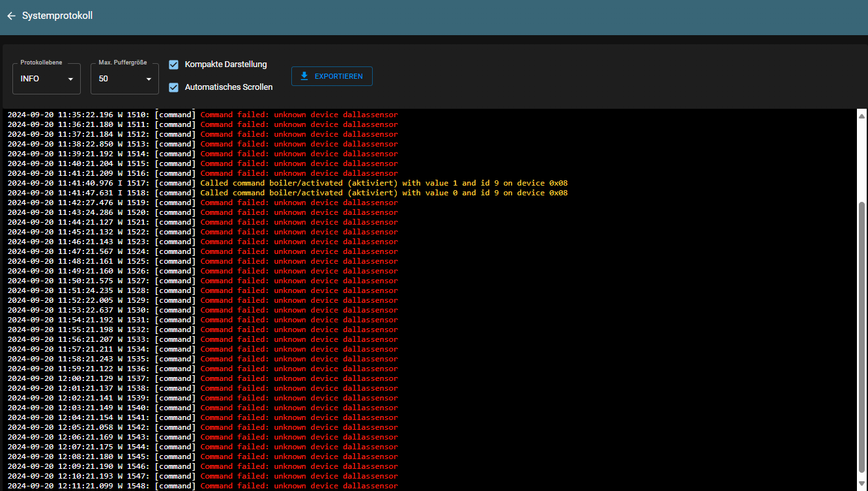The image size is (868, 491).
Task: Click the scrollbar down arrow
Action: click(862, 483)
